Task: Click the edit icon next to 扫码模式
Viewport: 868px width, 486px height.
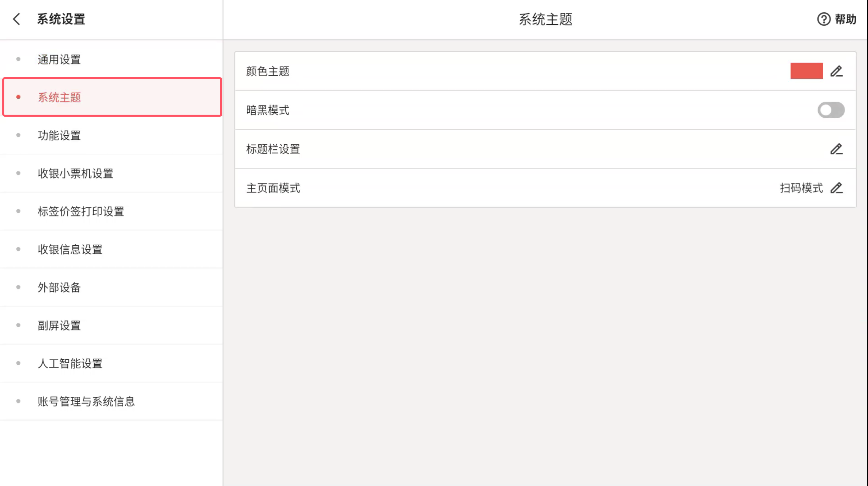Action: click(x=837, y=188)
